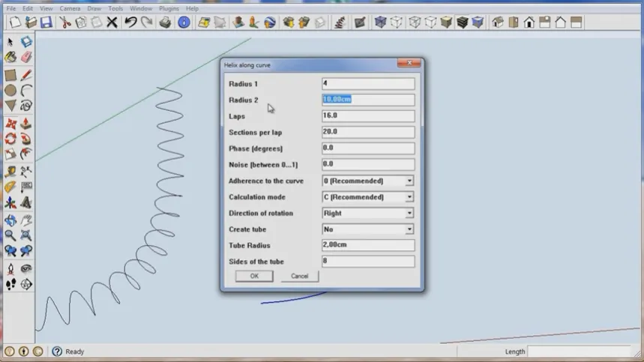
Task: Select the Push/Pull tool
Action: [26, 124]
